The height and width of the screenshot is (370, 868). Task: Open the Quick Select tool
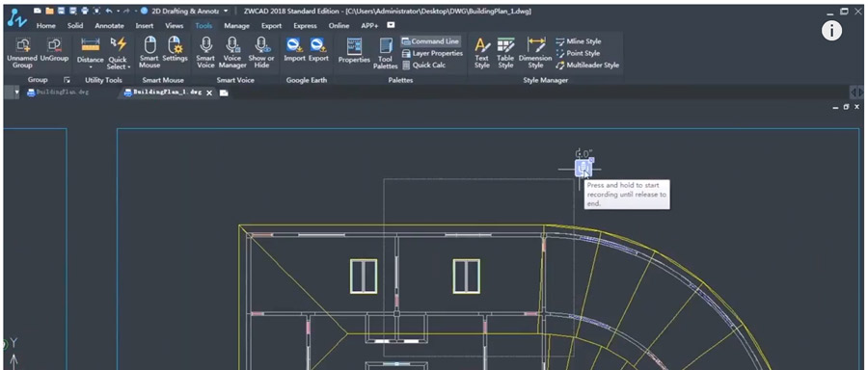pos(118,53)
